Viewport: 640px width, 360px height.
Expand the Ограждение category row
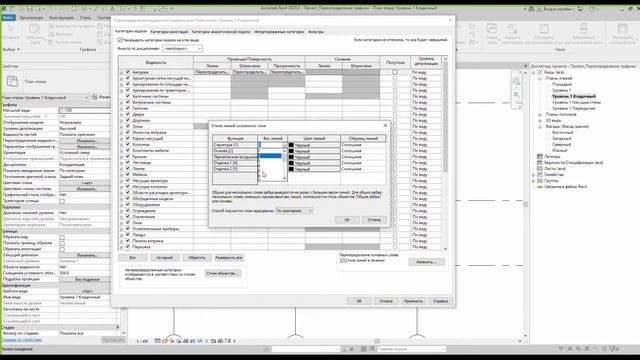pos(122,211)
